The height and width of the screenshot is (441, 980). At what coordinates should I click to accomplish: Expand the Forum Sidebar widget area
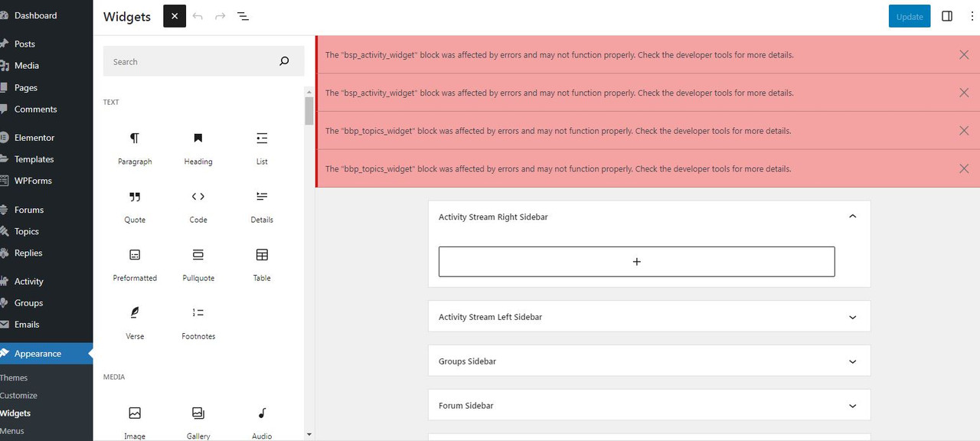[852, 406]
